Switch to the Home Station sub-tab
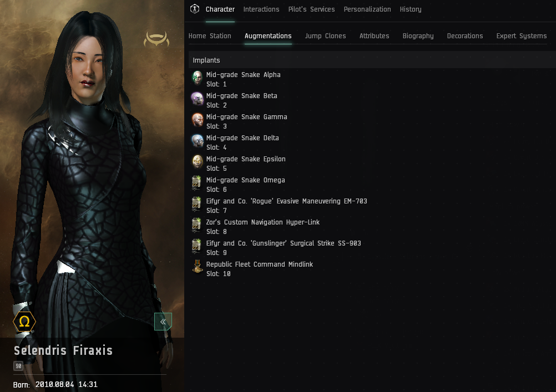556x392 pixels. click(210, 36)
